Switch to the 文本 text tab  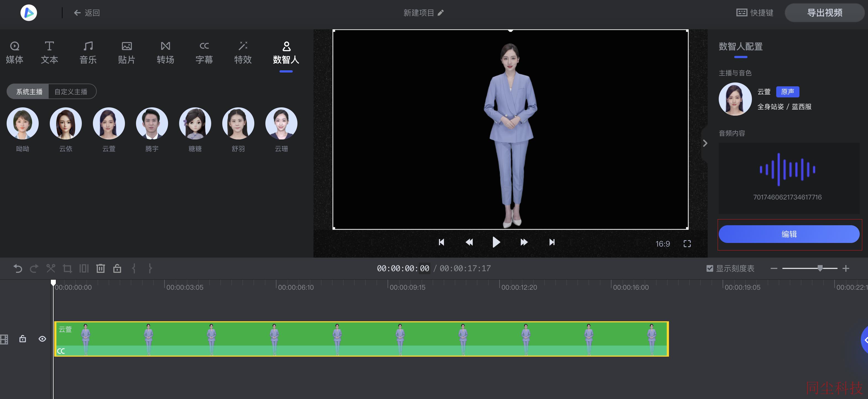pyautogui.click(x=49, y=53)
